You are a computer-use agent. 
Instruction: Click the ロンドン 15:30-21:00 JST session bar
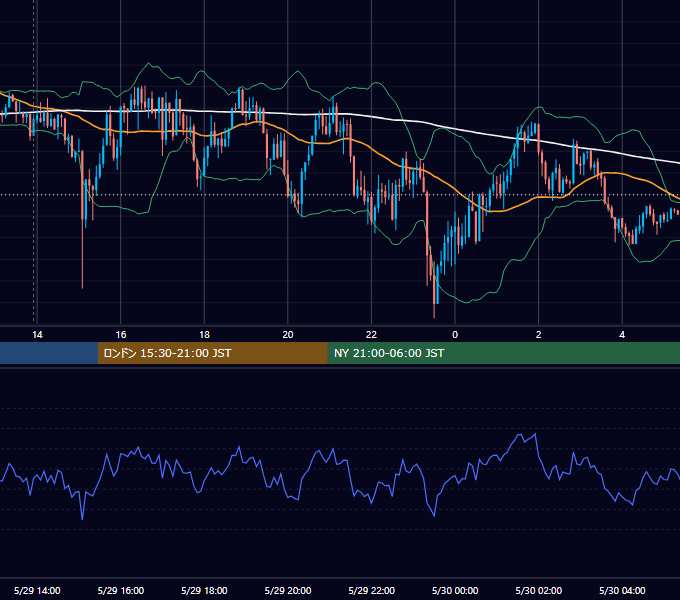(212, 353)
